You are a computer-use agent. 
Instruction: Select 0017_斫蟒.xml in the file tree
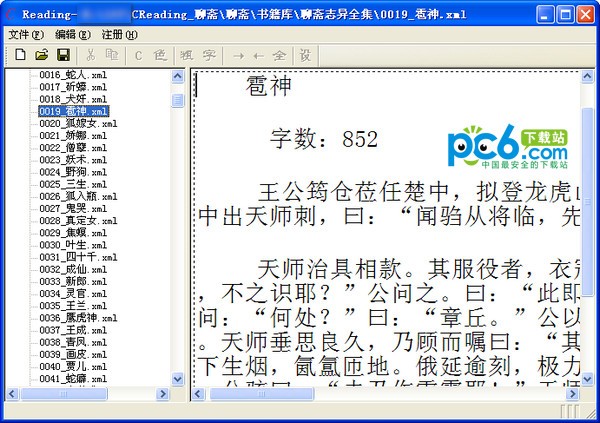73,87
